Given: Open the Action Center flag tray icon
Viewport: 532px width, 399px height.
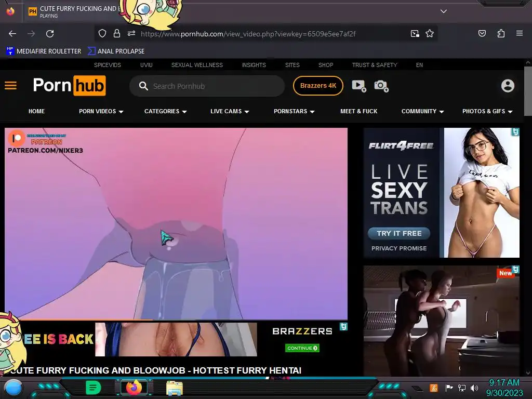Looking at the screenshot, I should coord(449,388).
